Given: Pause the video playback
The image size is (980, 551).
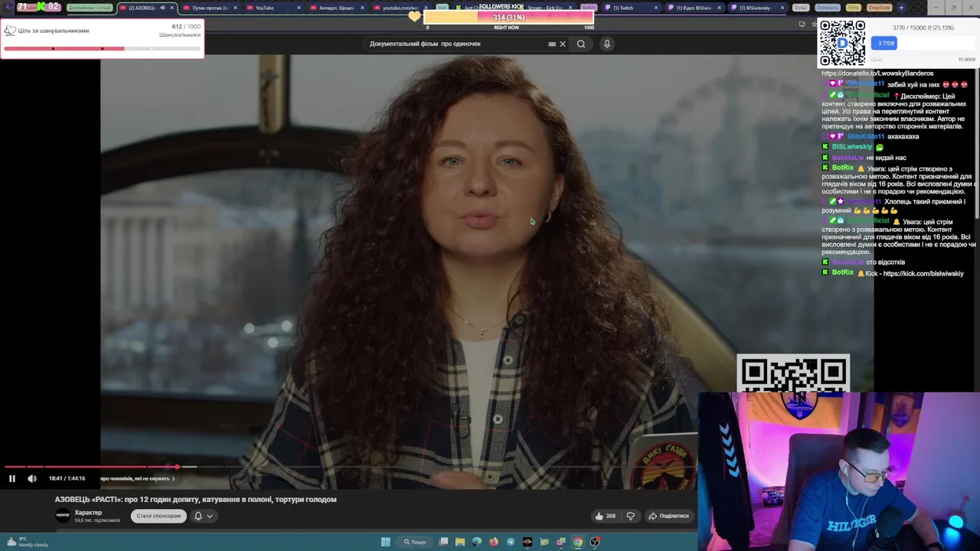Looking at the screenshot, I should [12, 478].
